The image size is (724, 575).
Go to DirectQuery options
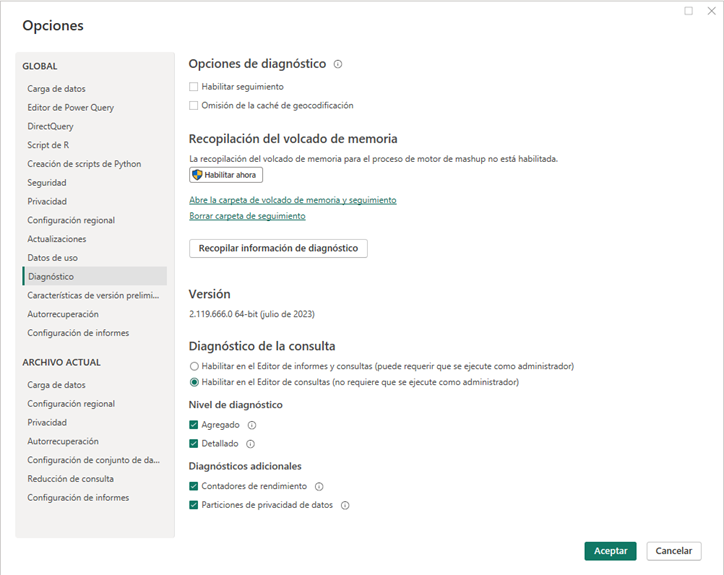(95, 127)
